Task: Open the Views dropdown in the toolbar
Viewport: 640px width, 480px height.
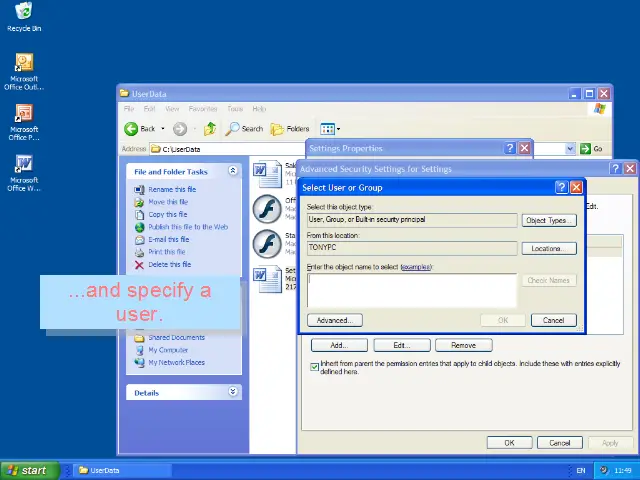Action: click(x=330, y=129)
